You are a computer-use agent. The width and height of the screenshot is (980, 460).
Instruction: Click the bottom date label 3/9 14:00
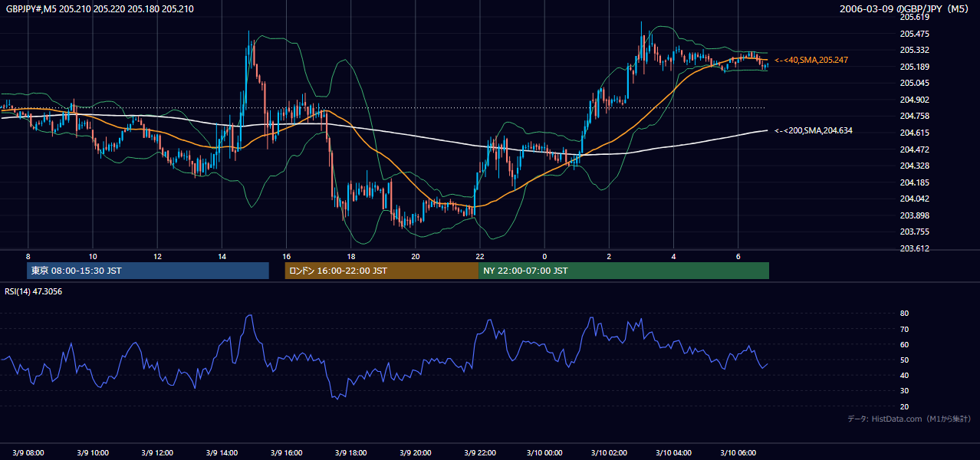(x=222, y=453)
